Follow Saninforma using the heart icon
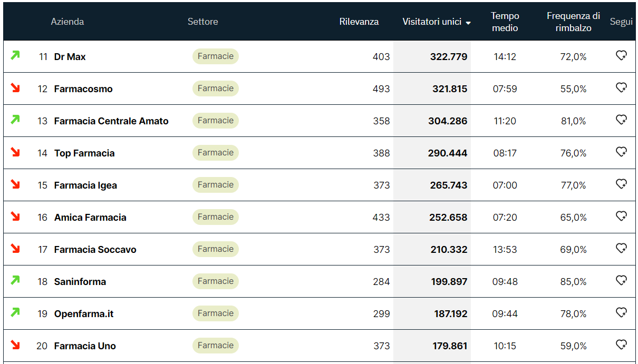Screen dimensions: 638x364 (x=621, y=280)
